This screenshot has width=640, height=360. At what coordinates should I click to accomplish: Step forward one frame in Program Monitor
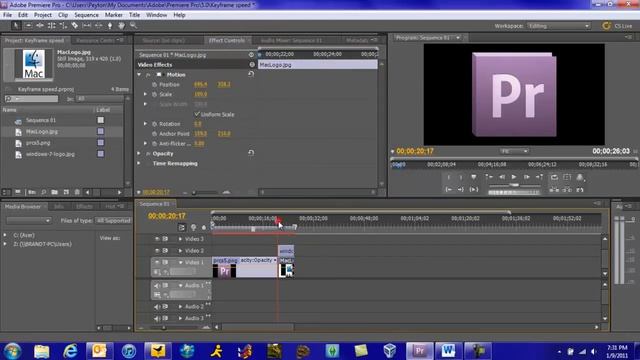click(x=527, y=177)
